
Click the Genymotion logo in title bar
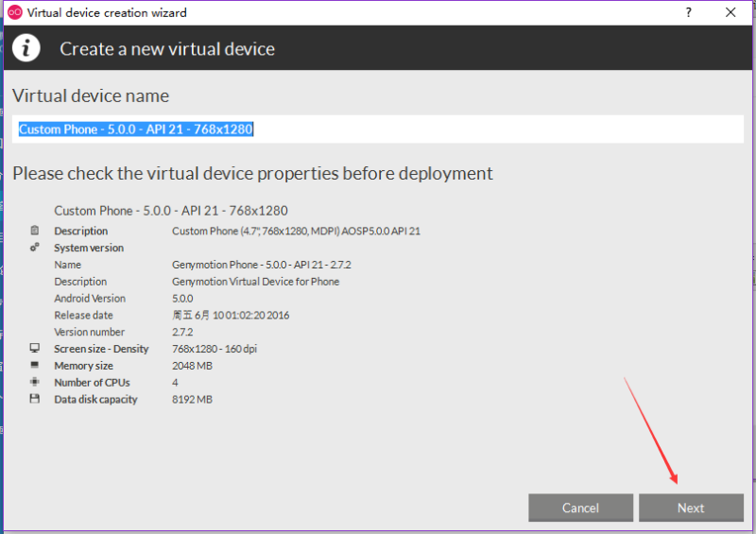(x=15, y=12)
